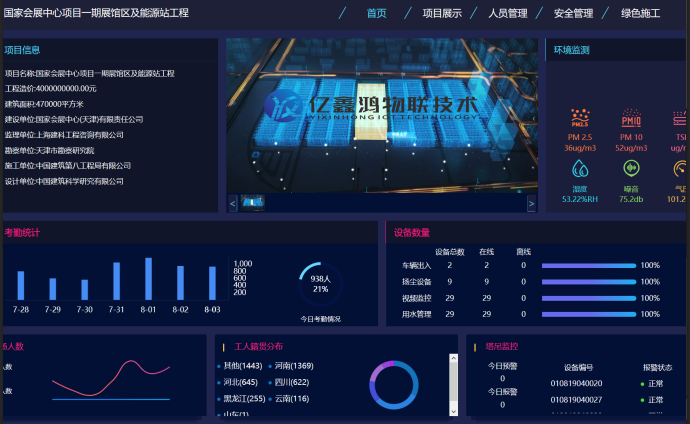This screenshot has width=690, height=424.
Task: Click the 今日报警 label
Action: (x=503, y=392)
